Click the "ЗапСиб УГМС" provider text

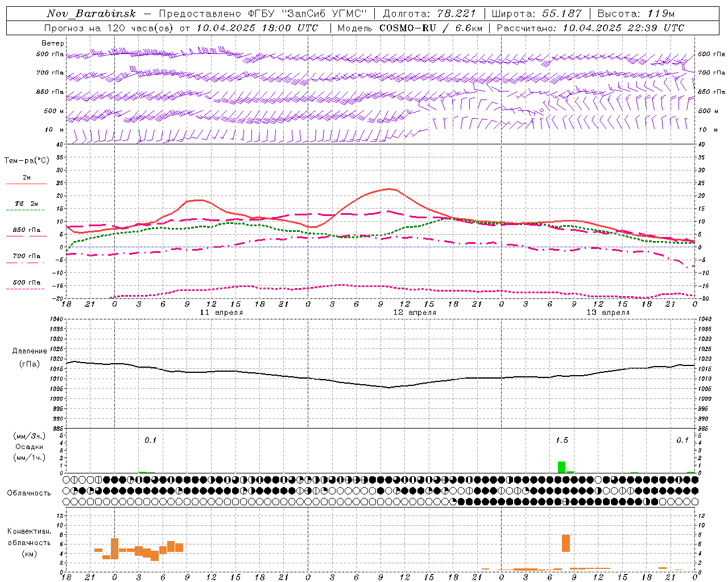325,14
